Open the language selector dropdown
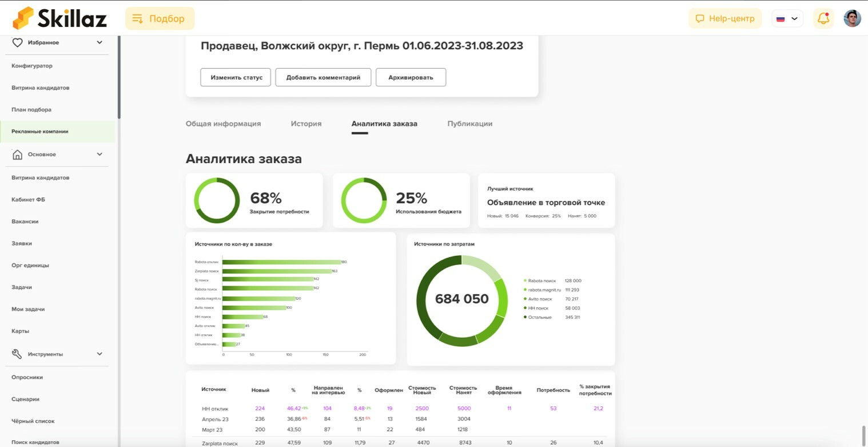 pos(787,18)
